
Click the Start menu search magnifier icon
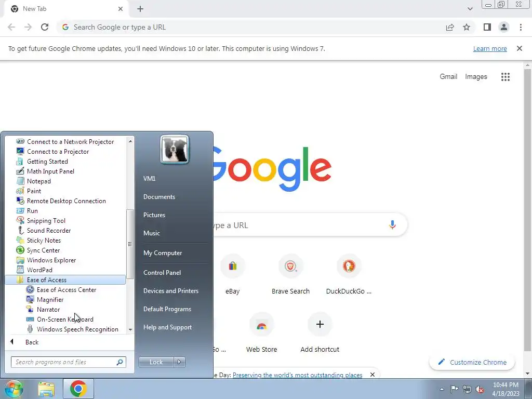point(119,362)
